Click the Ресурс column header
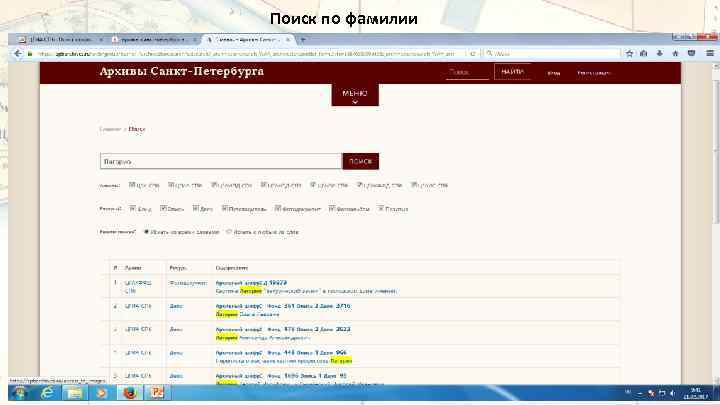This screenshot has width=720, height=405. [177, 268]
